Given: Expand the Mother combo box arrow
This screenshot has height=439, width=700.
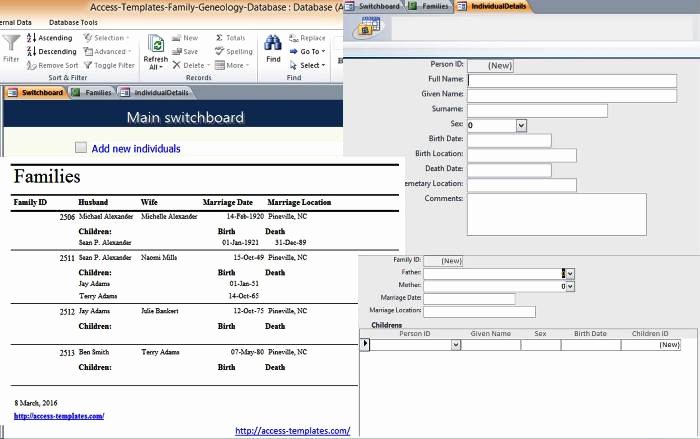Looking at the screenshot, I should point(570,286).
